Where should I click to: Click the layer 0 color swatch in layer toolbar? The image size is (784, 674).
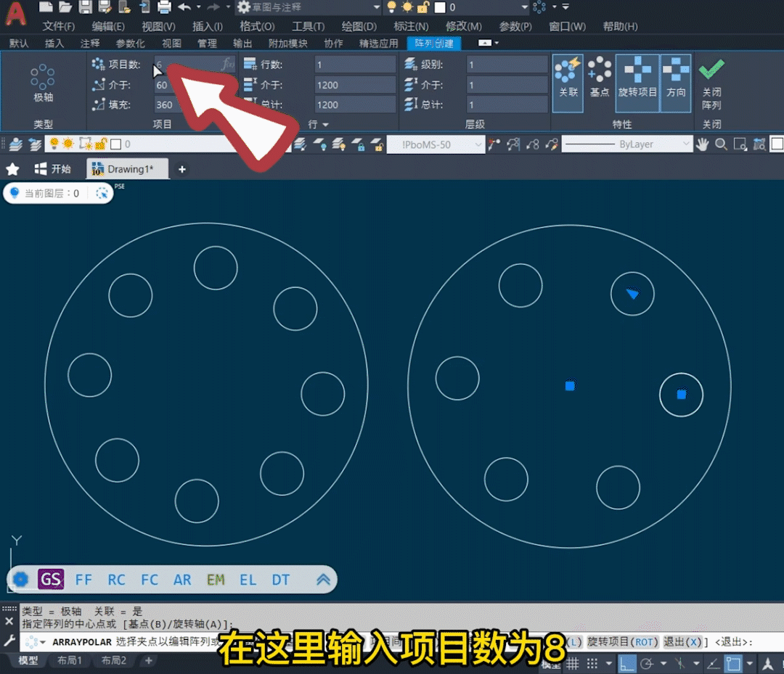[x=116, y=144]
